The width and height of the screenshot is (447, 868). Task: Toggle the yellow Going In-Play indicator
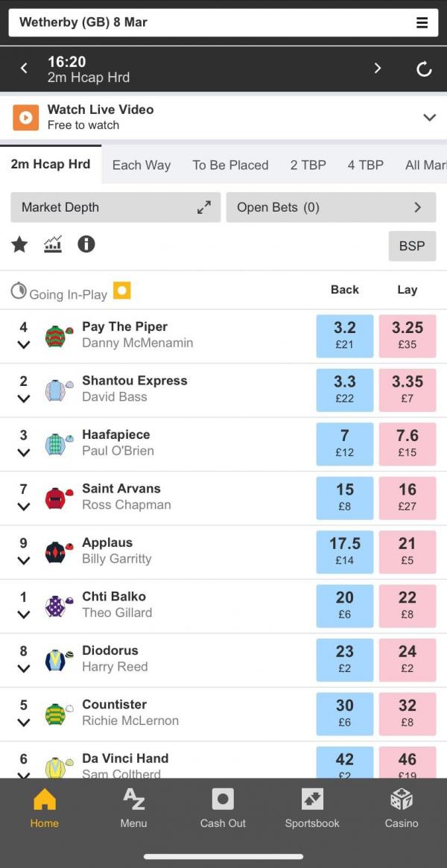121,290
